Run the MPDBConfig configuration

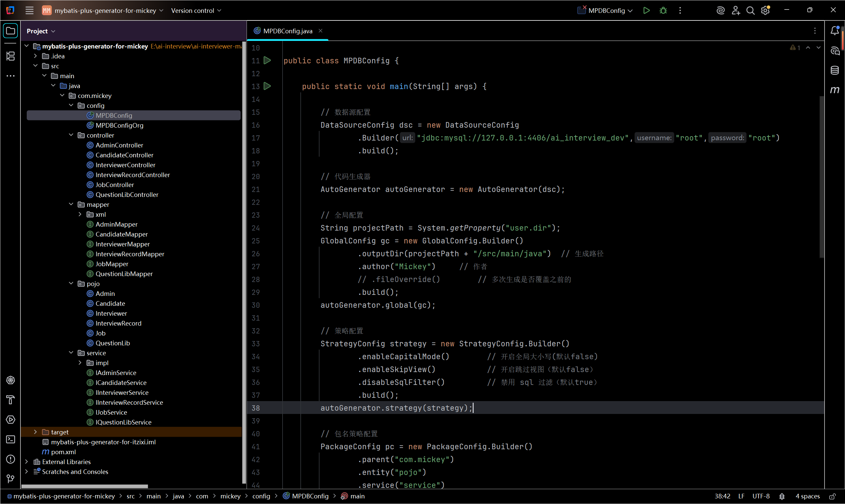[646, 11]
